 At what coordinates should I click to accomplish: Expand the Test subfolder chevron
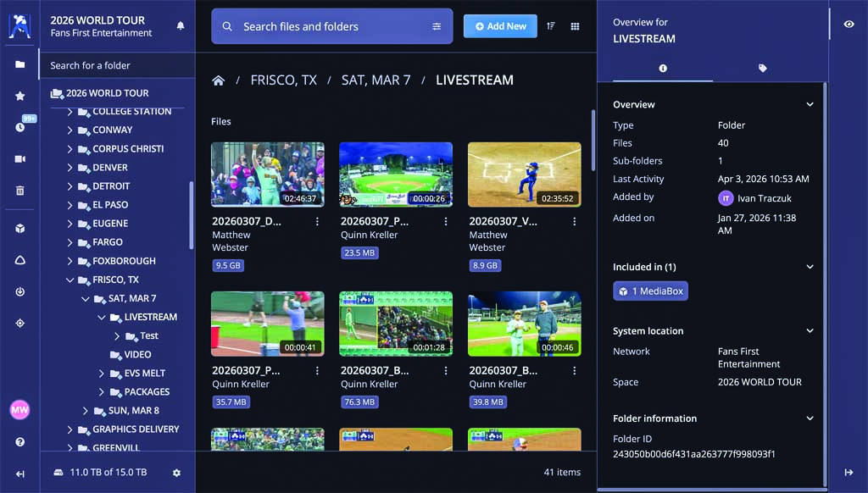117,335
